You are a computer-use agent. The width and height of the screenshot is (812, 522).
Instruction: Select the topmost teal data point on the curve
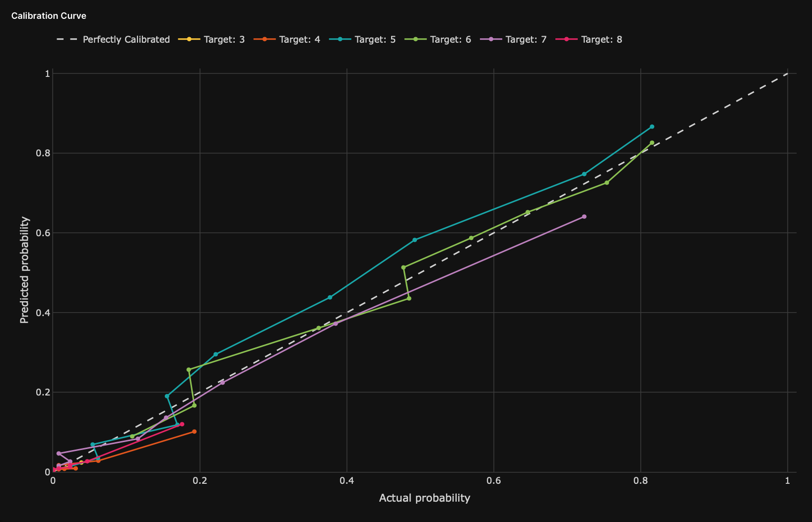coord(652,127)
